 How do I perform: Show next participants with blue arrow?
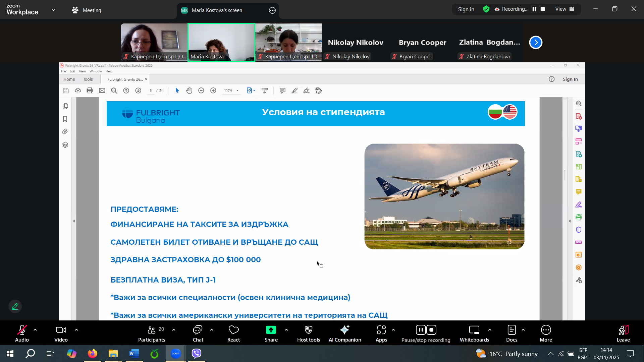536,42
